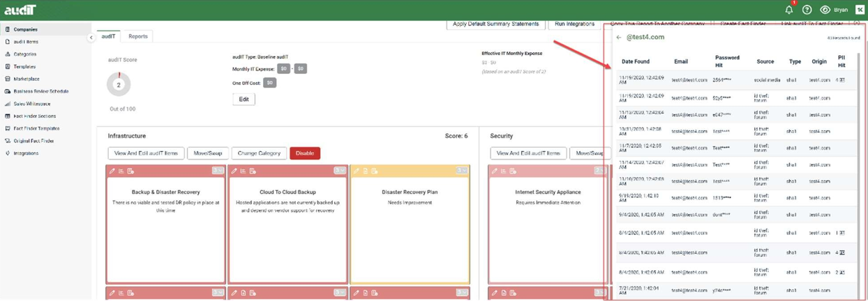Screen dimensions: 868x301
Task: Open Sales Wiresource in the sidebar
Action: [45, 104]
